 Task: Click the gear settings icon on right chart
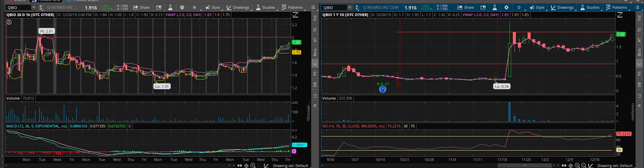pos(506,7)
